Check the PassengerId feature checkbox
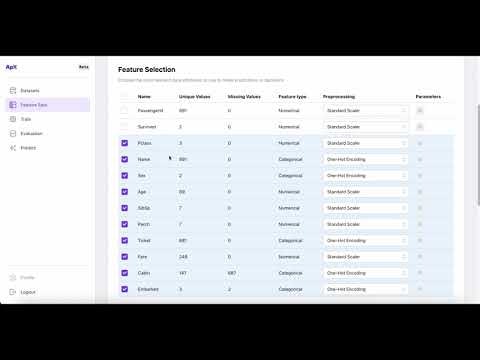 [x=124, y=110]
